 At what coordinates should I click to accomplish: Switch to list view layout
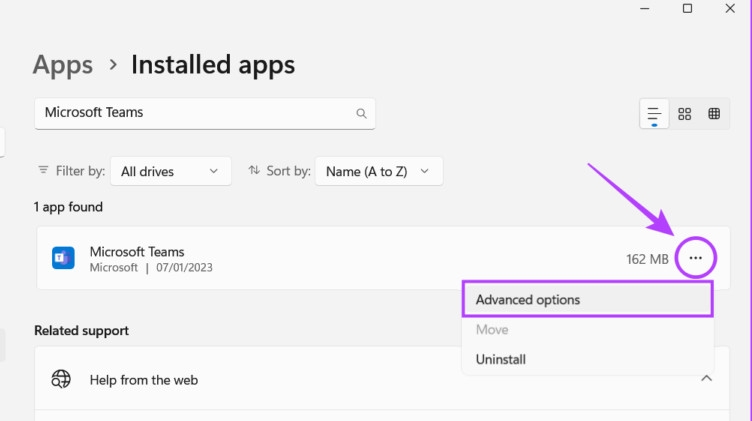click(x=654, y=114)
